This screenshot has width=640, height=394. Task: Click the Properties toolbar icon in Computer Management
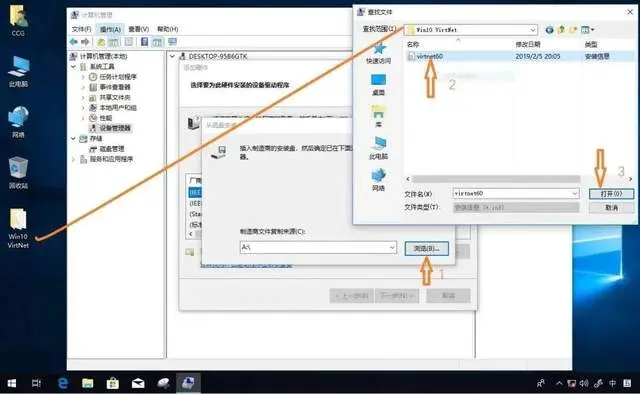coord(129,42)
